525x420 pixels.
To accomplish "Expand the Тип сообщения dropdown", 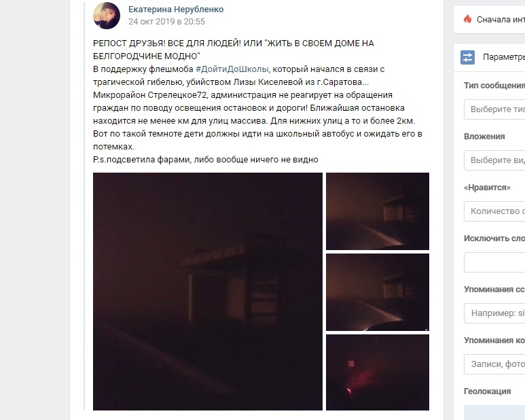I will tap(494, 109).
